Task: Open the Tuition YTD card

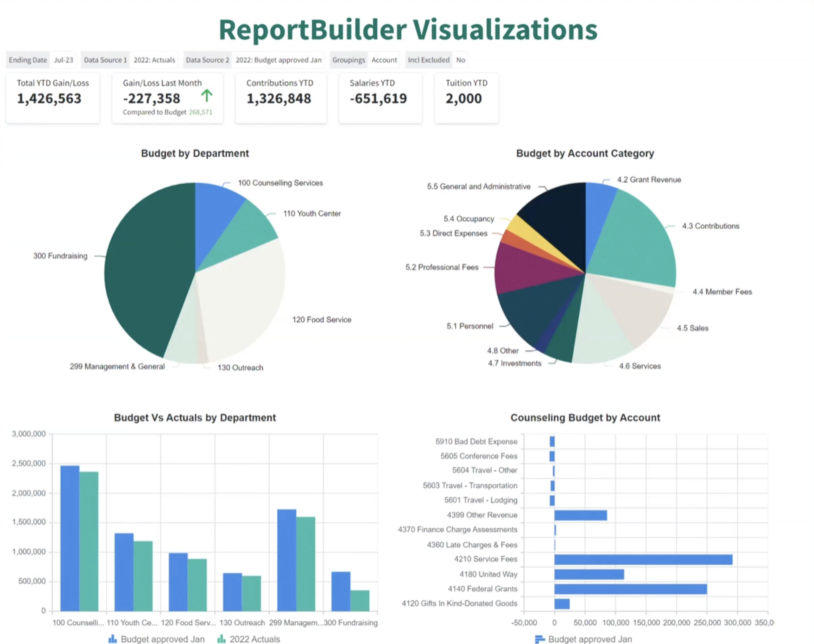Action: coord(466,98)
